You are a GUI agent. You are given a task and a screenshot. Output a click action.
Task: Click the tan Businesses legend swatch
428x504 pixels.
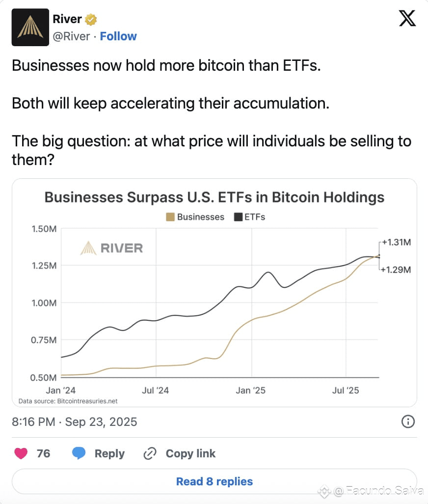(170, 217)
